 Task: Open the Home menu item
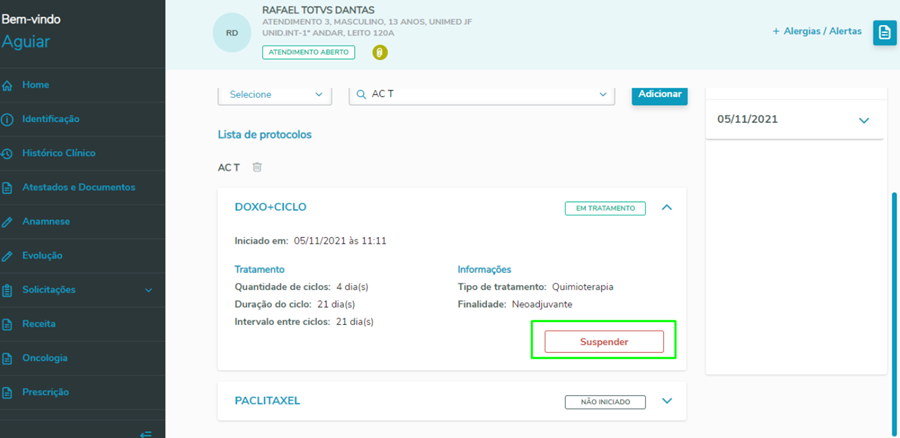pos(36,85)
